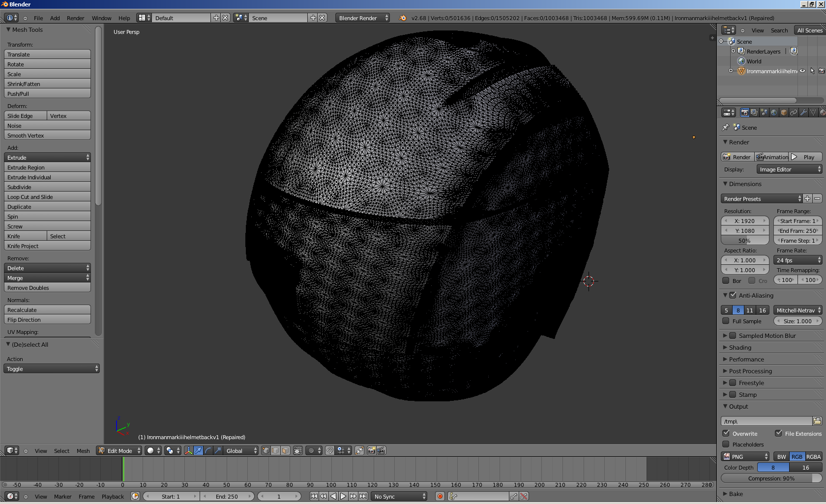Enable the Border checkbox
Image resolution: width=826 pixels, height=504 pixels.
(726, 280)
